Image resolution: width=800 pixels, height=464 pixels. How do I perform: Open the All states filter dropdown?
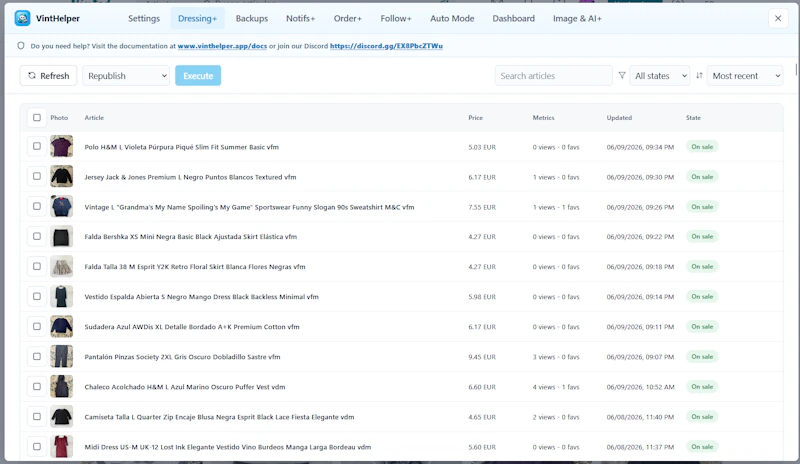(660, 76)
